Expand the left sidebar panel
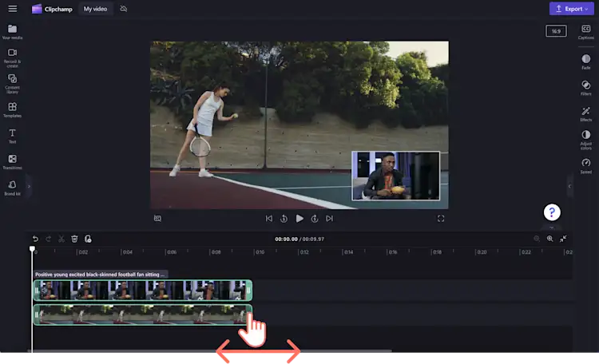 coord(29,187)
